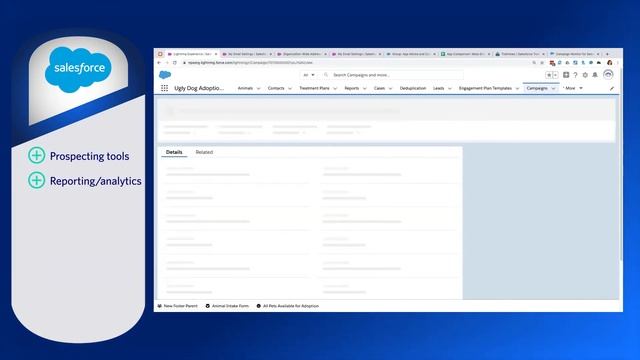Open the Leads navigation tab
This screenshot has width=640, height=360.
(x=438, y=88)
